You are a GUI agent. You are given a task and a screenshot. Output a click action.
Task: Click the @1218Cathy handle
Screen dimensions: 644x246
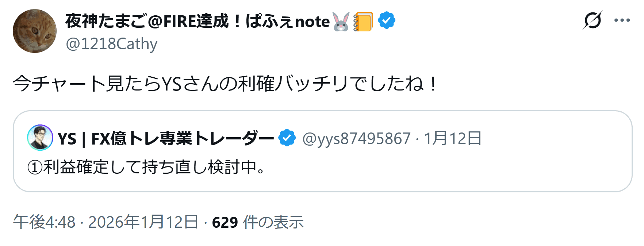coord(112,44)
